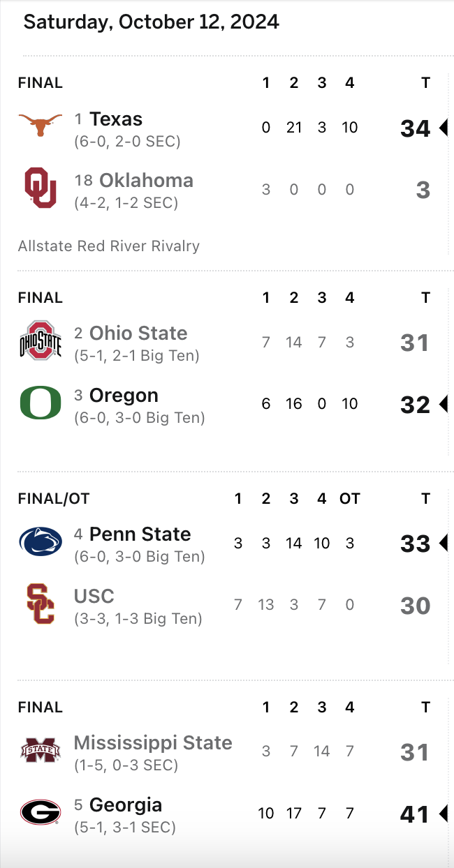Screen dimensions: 454x868
Task: Open the Oklahoma team name link
Action: (x=146, y=181)
